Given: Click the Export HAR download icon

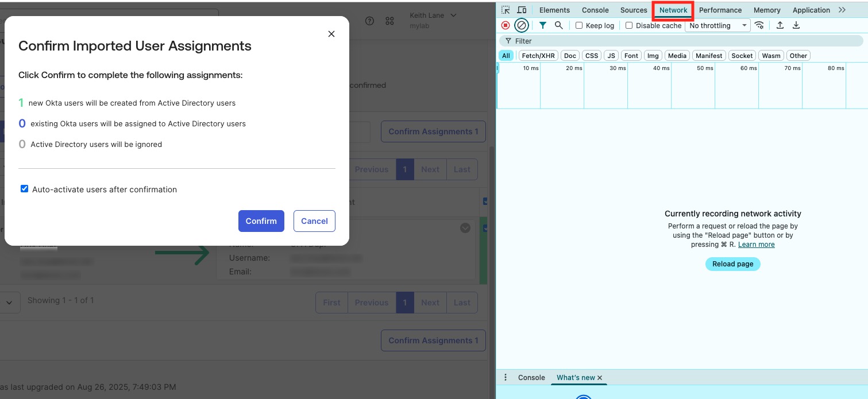Looking at the screenshot, I should 796,25.
